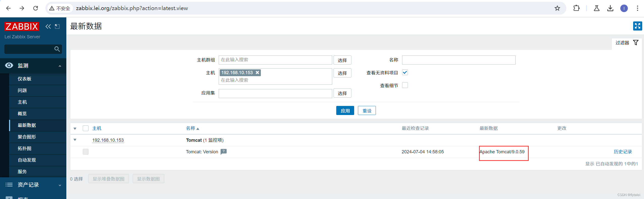Sort the table by 主机 column header
The width and height of the screenshot is (644, 199).
pyautogui.click(x=97, y=128)
